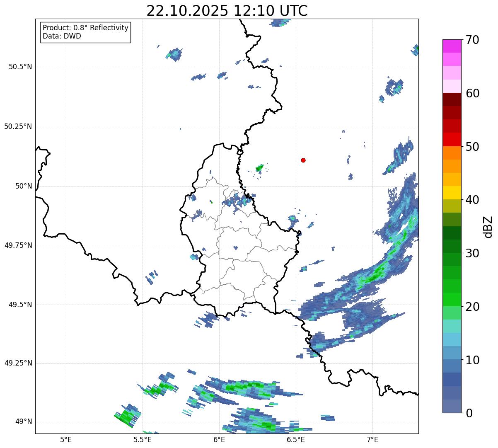Click the colorbar tick value 60

pos(473,93)
